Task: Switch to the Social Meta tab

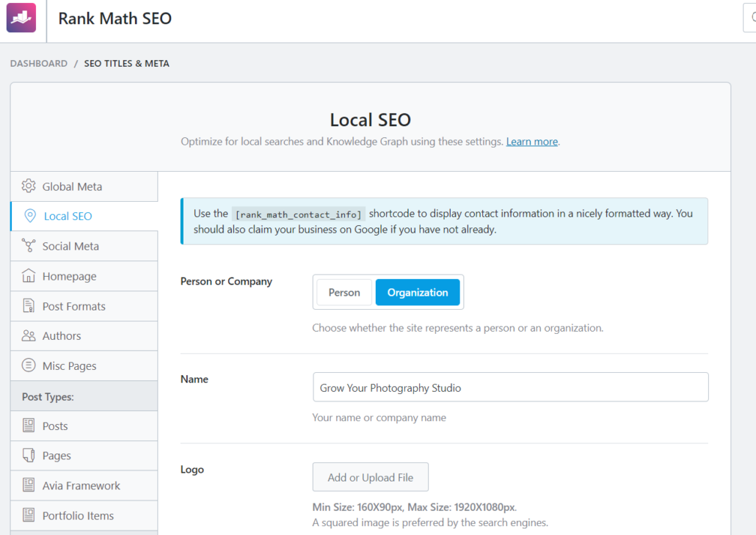Action: click(x=84, y=247)
